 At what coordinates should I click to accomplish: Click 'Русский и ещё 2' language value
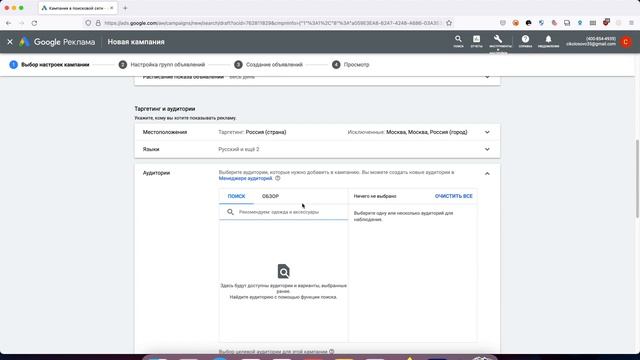tap(239, 149)
